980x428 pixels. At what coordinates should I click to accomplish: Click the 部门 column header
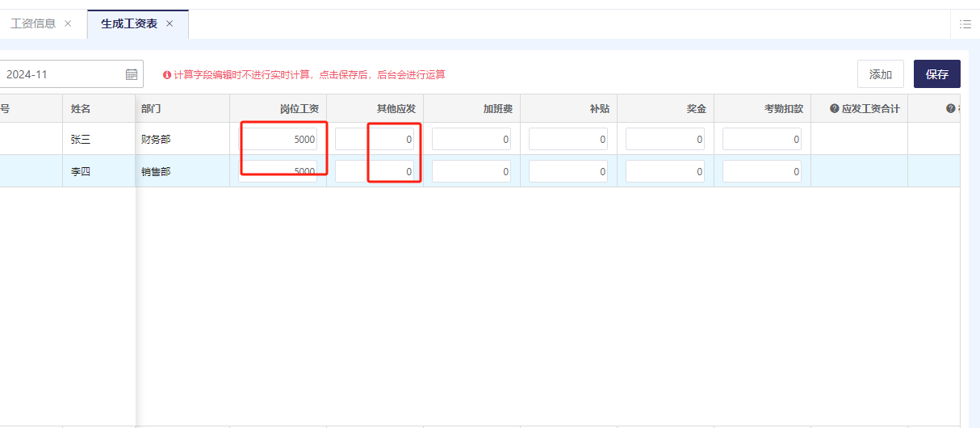pos(182,108)
